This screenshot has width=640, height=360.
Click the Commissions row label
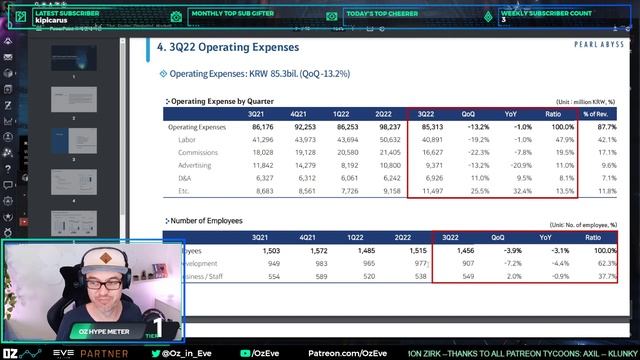point(198,152)
